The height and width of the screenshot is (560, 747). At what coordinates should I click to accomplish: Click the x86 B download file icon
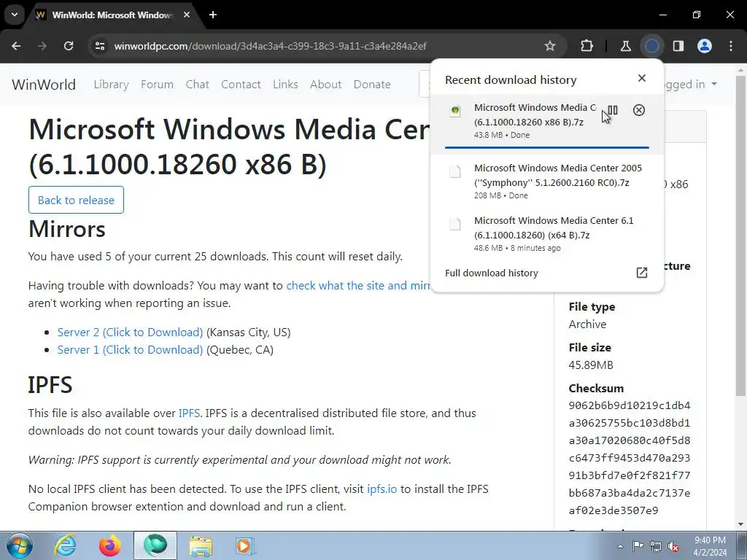(455, 111)
